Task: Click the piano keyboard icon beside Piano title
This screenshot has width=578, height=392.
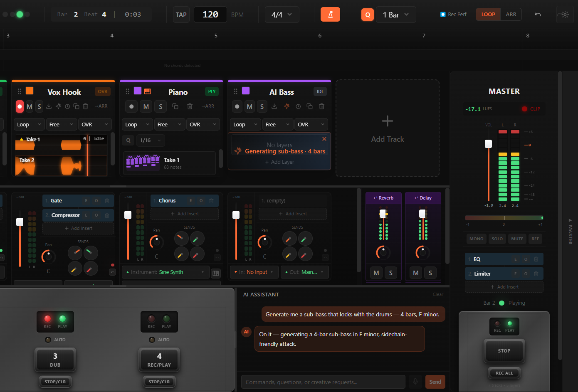Action: coord(148,91)
